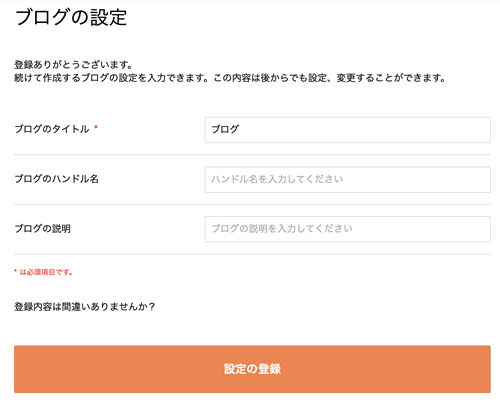Click the sentence starting with 続けて作成するブログ
The height and width of the screenshot is (403, 500).
pyautogui.click(x=230, y=78)
